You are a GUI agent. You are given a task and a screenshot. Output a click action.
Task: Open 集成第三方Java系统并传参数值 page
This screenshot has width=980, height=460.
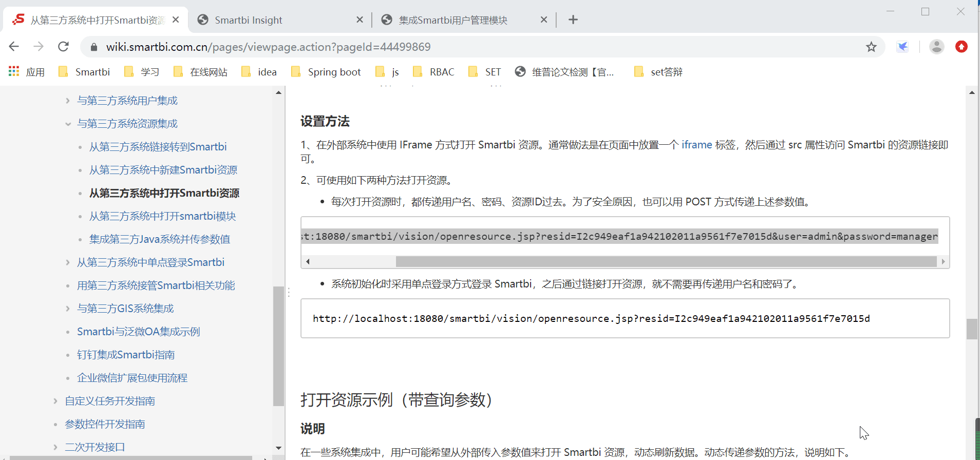click(x=160, y=239)
